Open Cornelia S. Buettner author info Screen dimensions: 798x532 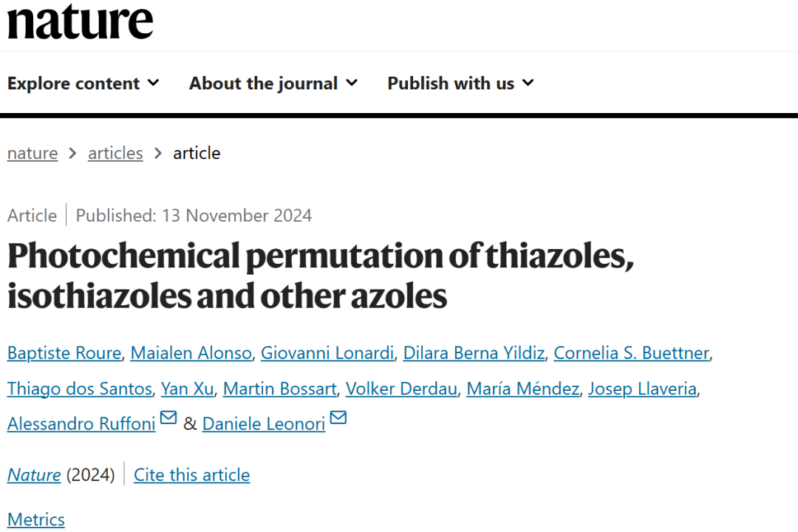(x=632, y=352)
